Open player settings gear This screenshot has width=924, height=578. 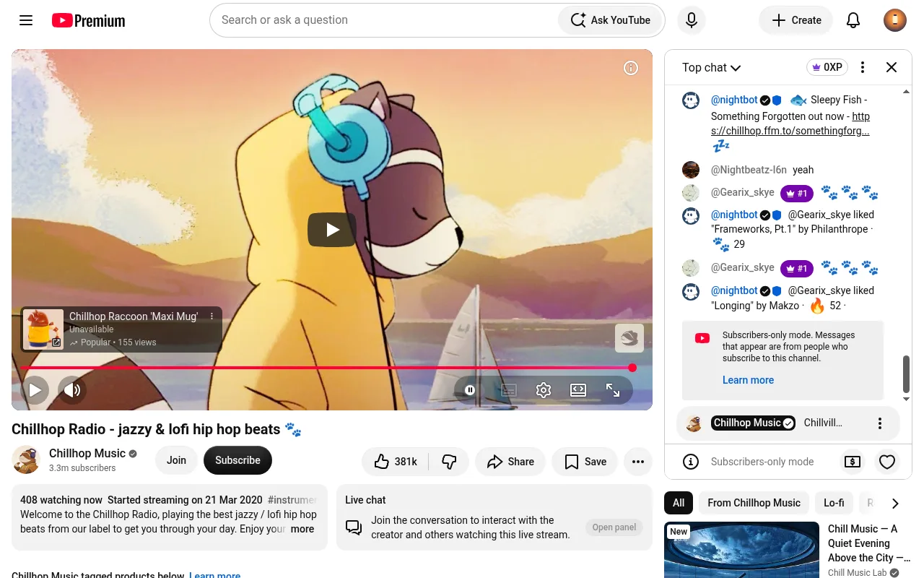click(544, 390)
